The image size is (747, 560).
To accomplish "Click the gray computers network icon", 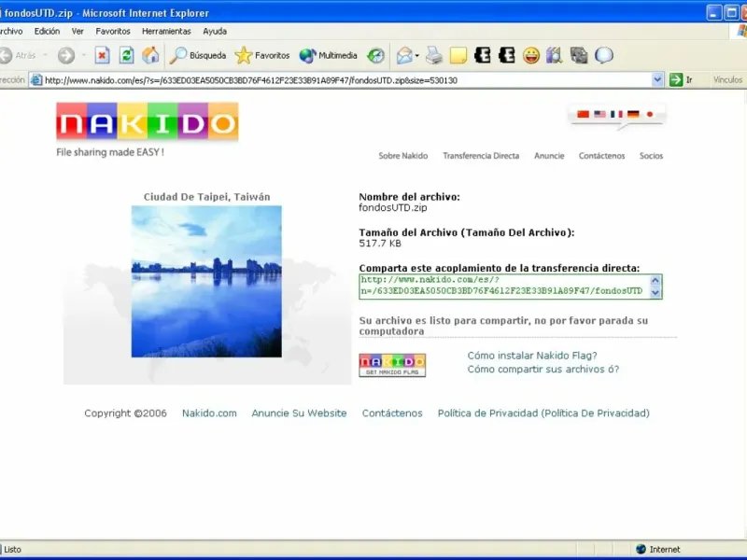I will click(x=579, y=56).
